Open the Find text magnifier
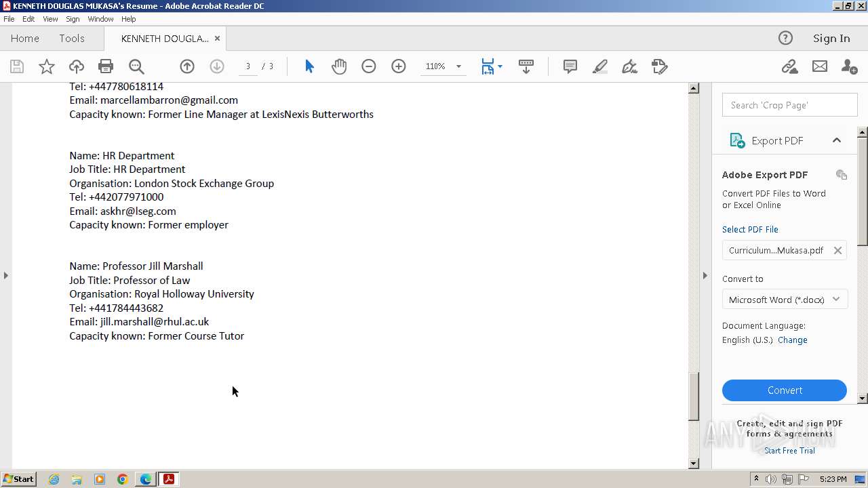This screenshot has height=488, width=868. (x=136, y=66)
